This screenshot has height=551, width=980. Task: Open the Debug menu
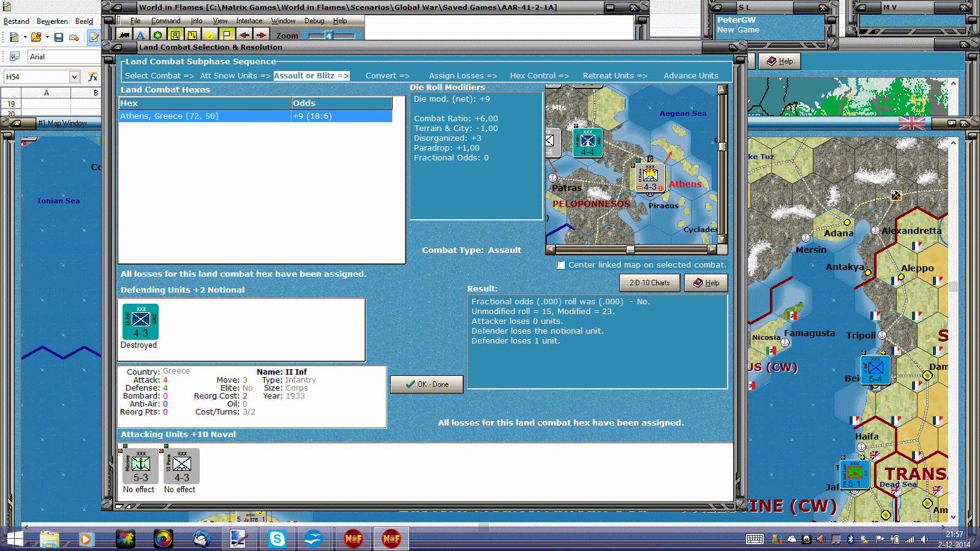tap(314, 21)
